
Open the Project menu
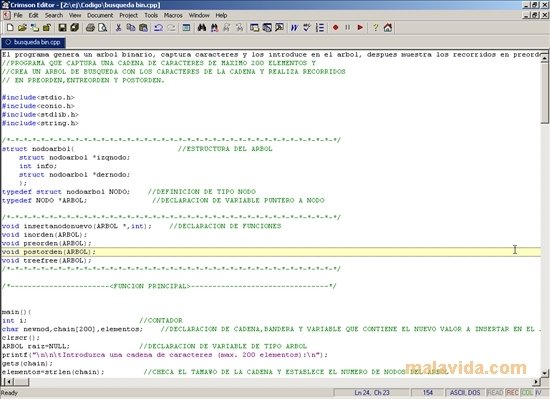pos(128,15)
